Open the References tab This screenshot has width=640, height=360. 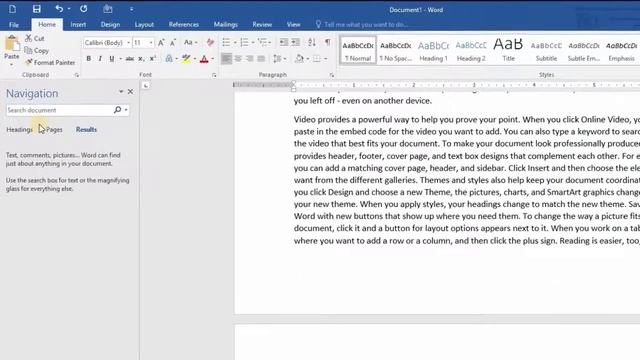click(x=184, y=24)
